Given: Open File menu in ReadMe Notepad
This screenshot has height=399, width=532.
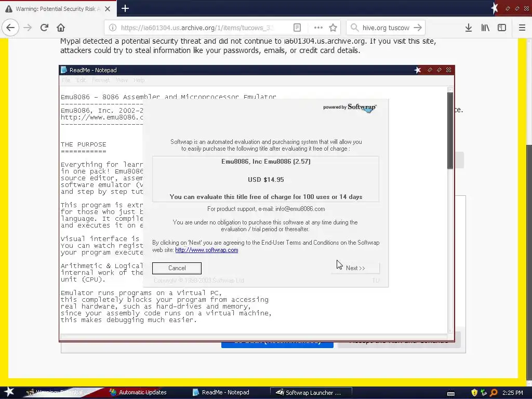Looking at the screenshot, I should (x=66, y=80).
